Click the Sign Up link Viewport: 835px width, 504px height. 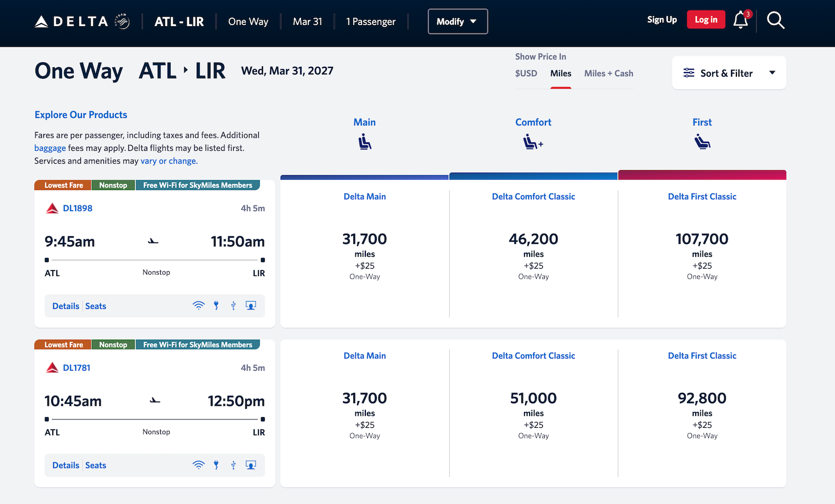662,20
